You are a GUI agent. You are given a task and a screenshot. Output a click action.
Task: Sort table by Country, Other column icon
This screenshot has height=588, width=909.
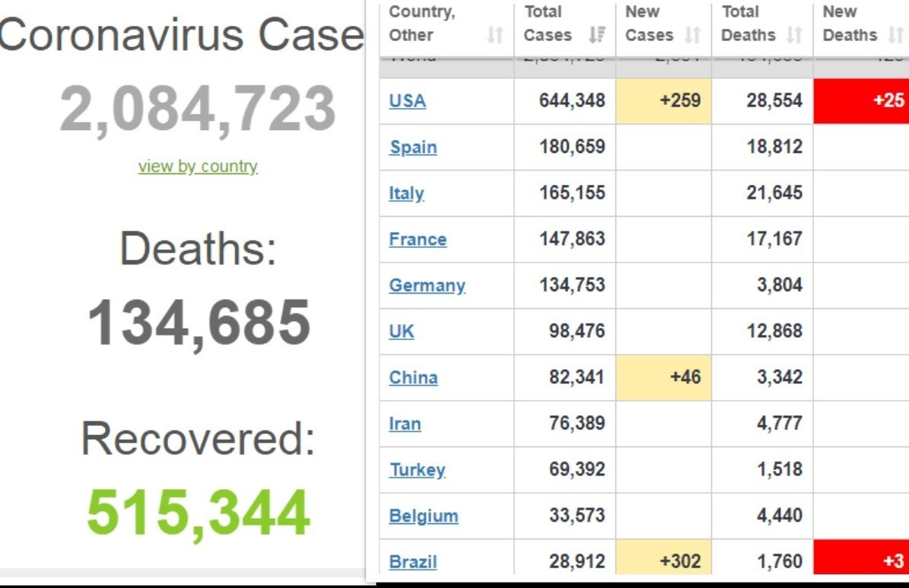tap(495, 35)
